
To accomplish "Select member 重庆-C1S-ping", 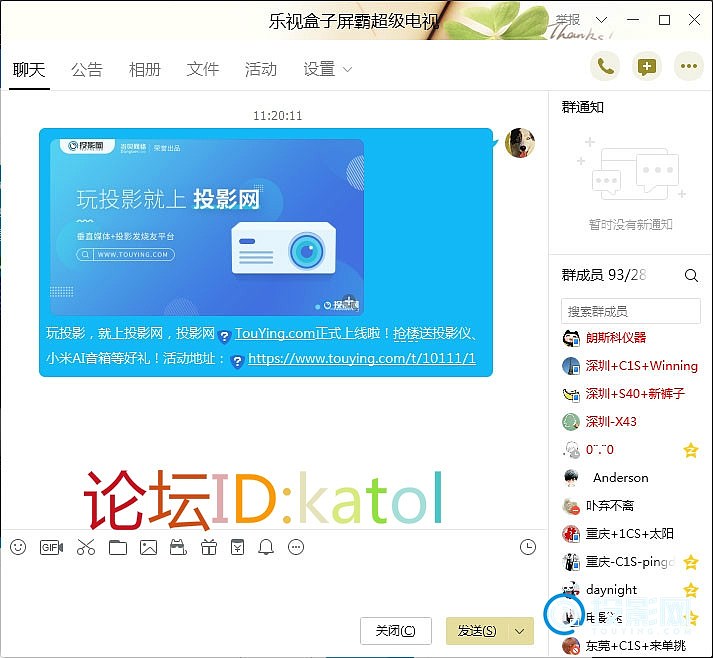I will click(631, 562).
